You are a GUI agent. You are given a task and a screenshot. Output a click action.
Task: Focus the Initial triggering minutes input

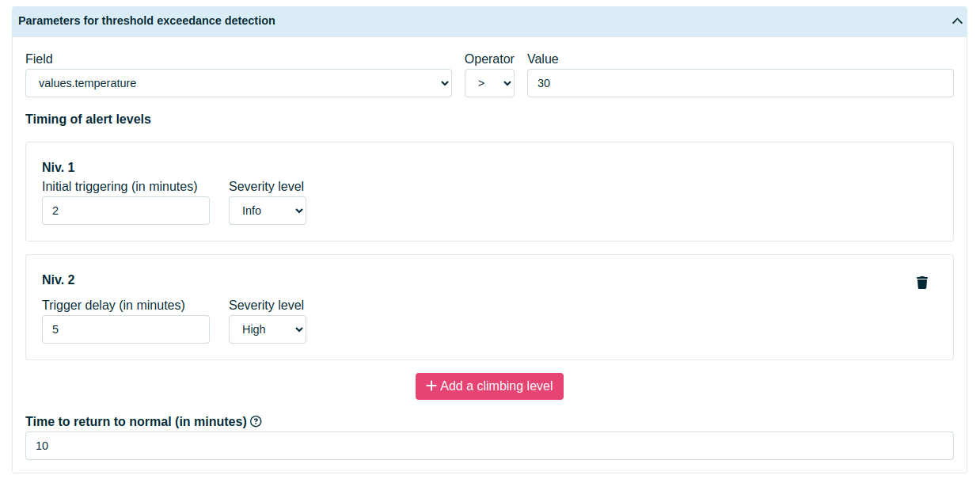click(x=125, y=211)
